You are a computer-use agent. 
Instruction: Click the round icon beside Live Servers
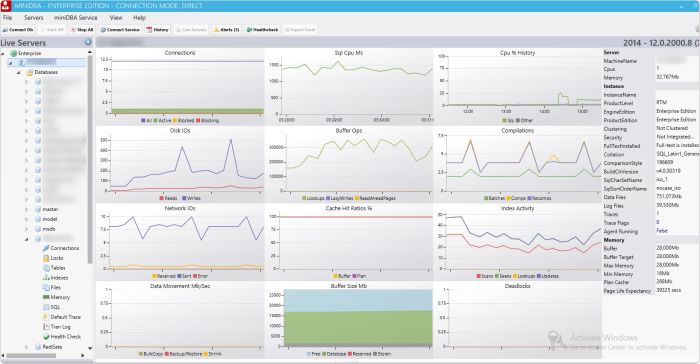[x=88, y=42]
